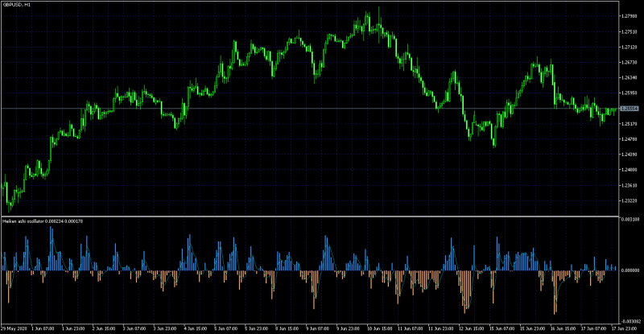Click the 2 Jun 15:00 time label
This screenshot has height=334, width=644.
(x=104, y=328)
